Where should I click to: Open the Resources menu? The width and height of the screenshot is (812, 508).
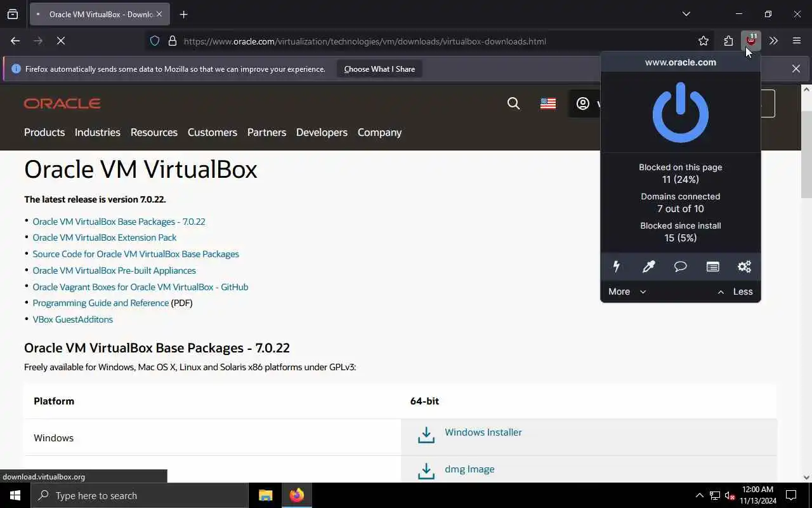coord(154,132)
